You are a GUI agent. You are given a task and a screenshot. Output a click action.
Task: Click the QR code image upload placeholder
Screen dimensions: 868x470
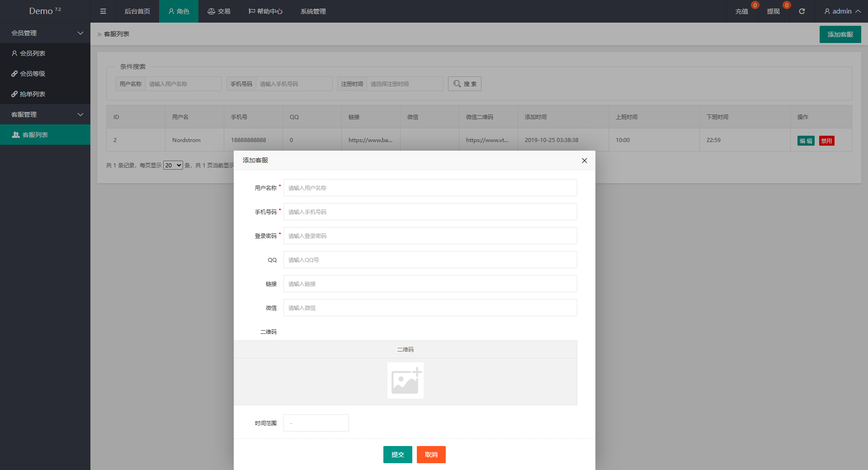click(405, 380)
